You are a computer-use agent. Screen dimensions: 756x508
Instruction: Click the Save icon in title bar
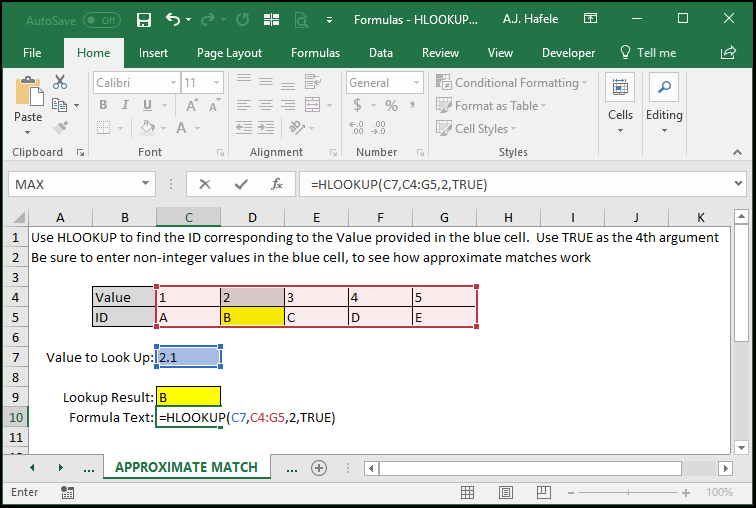(x=144, y=20)
